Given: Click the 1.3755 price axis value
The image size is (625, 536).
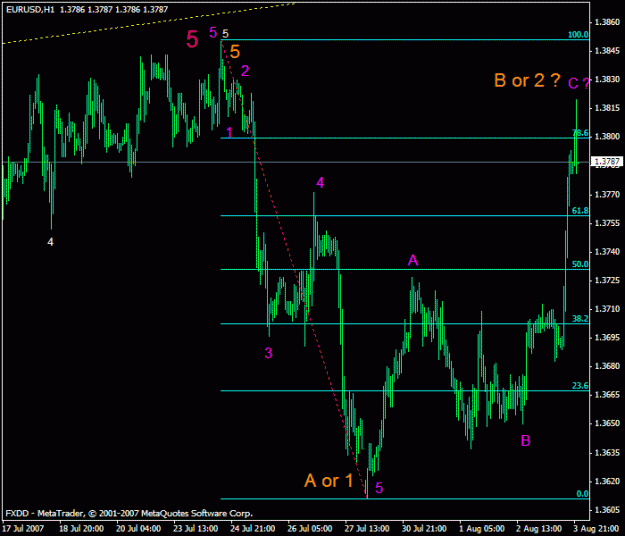Looking at the screenshot, I should coord(607,223).
